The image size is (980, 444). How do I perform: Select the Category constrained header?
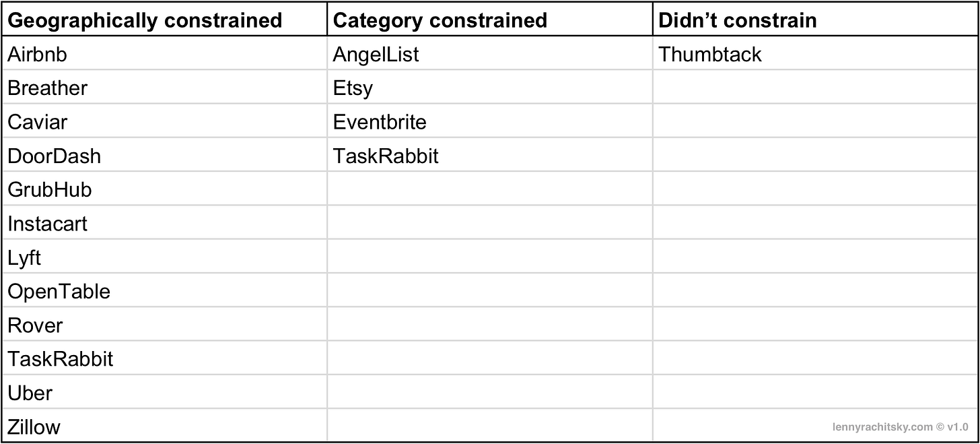(490, 19)
